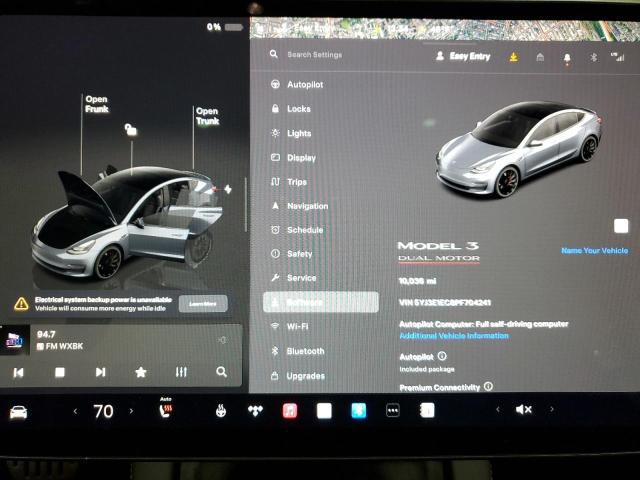Viewport: 640px width, 480px height.
Task: Open the Lights settings menu
Action: 291,133
